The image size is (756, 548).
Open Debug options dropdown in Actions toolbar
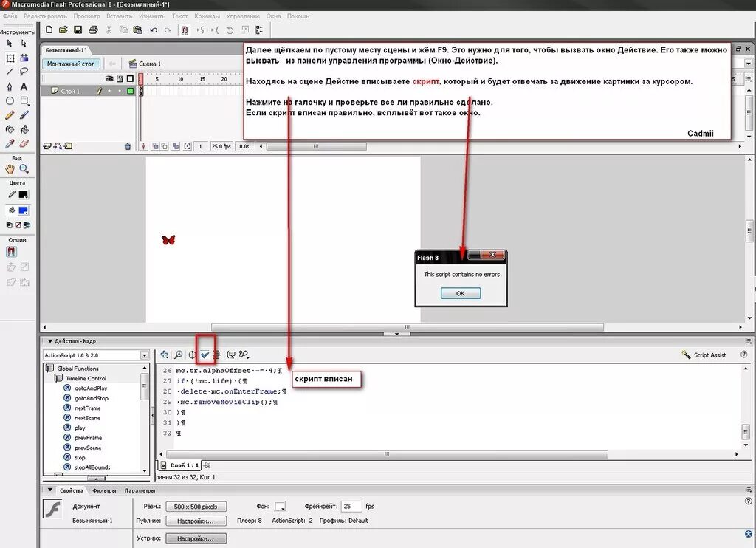click(244, 355)
